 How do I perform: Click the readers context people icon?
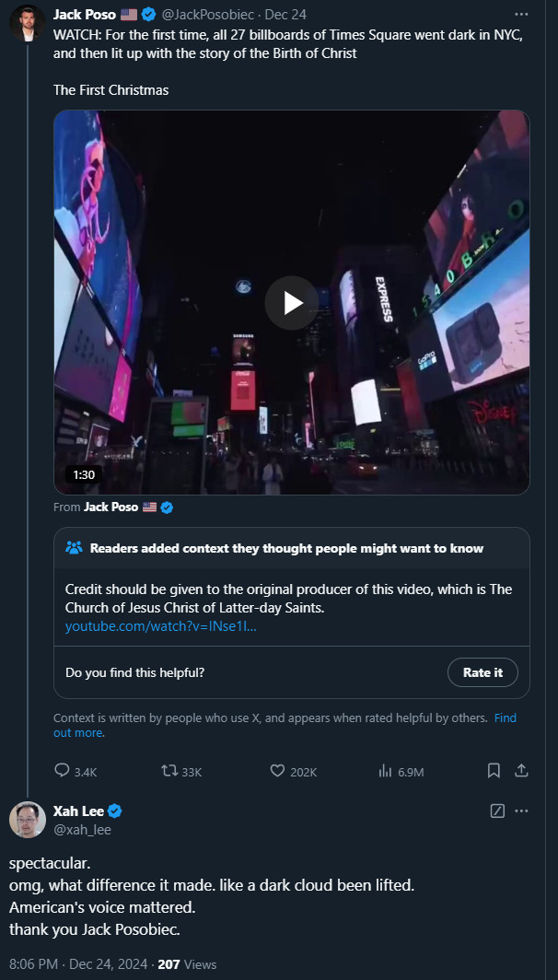point(75,548)
